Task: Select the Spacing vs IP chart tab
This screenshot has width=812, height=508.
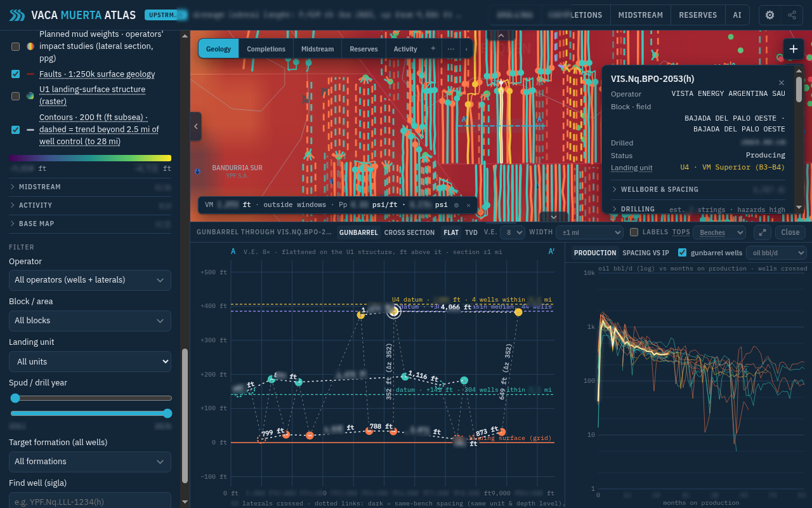Action: click(646, 253)
